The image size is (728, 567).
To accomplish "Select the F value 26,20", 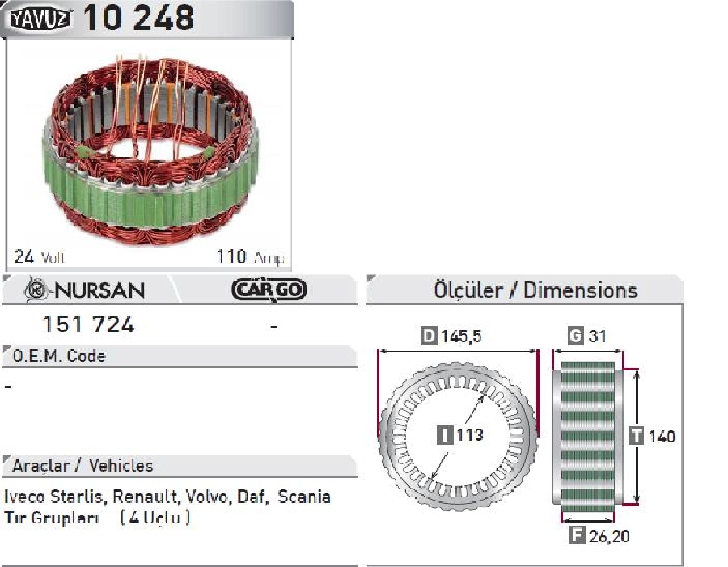I will pos(609,536).
